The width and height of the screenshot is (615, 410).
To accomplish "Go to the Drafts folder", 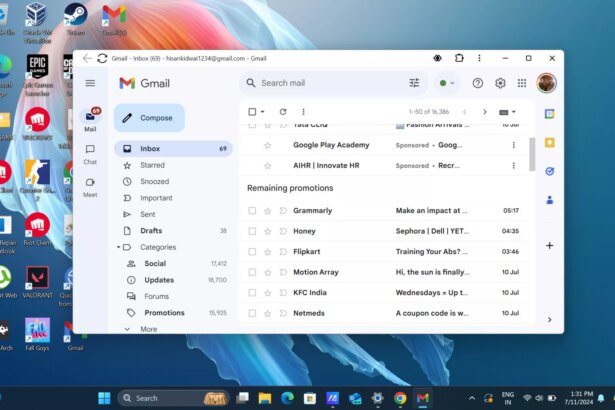I will pos(151,231).
